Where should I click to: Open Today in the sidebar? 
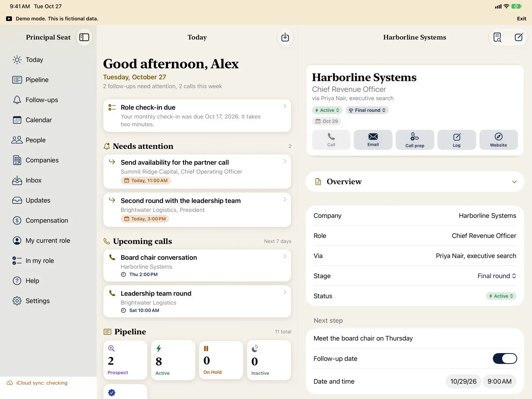coord(48,60)
